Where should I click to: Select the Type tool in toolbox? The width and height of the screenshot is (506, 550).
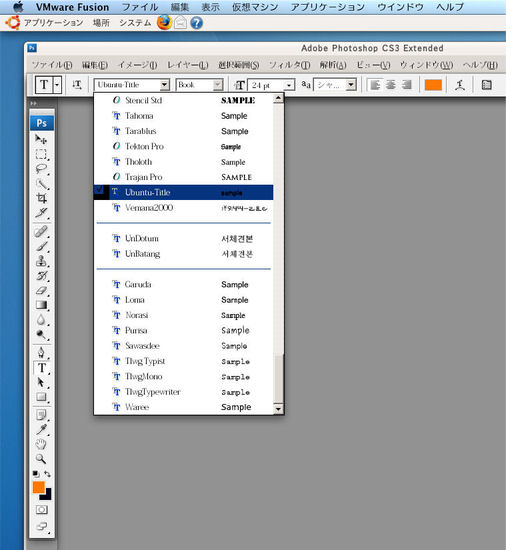(41, 368)
